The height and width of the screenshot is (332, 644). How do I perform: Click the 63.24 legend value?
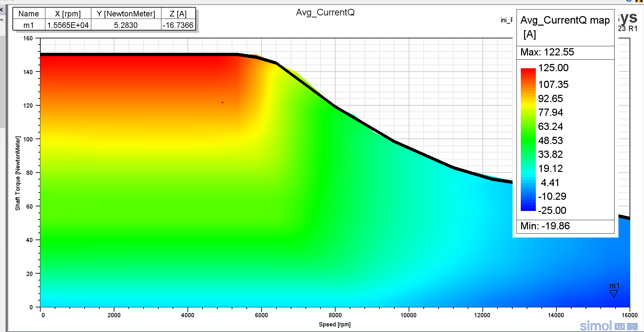551,126
